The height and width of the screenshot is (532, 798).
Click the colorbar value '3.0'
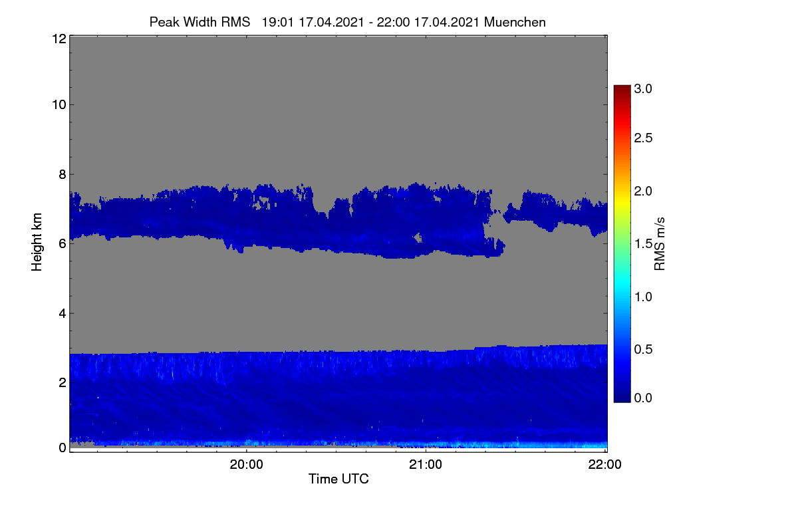[644, 88]
